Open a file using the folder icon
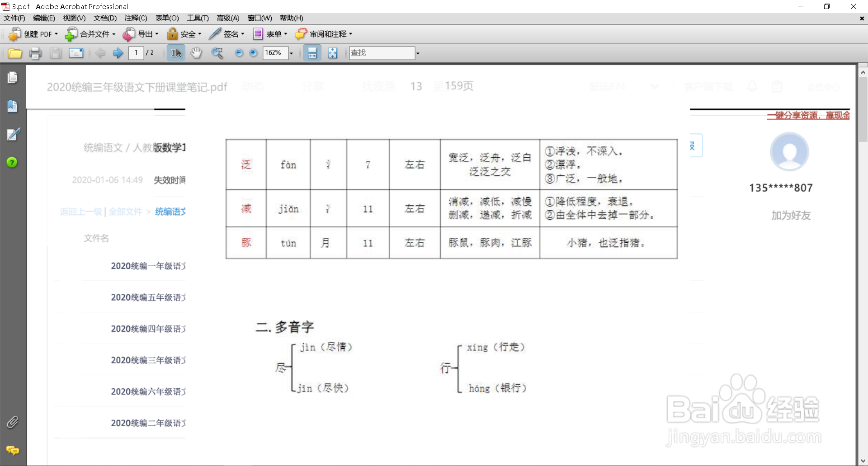868x466 pixels. [15, 53]
